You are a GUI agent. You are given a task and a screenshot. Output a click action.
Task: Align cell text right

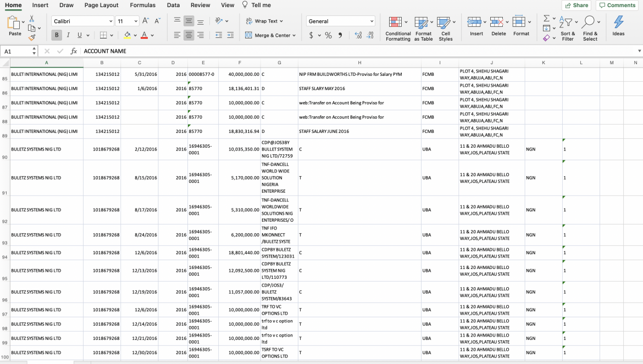click(201, 35)
